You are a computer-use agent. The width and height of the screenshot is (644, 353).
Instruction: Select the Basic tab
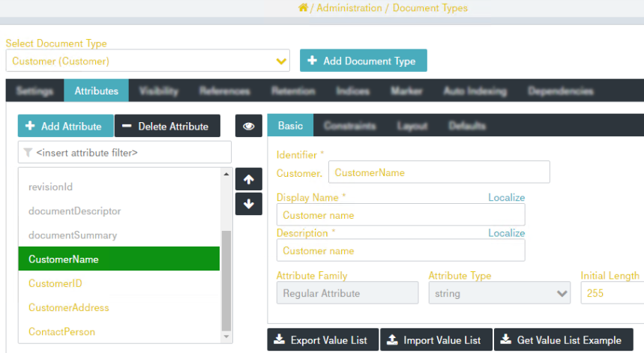tap(290, 126)
